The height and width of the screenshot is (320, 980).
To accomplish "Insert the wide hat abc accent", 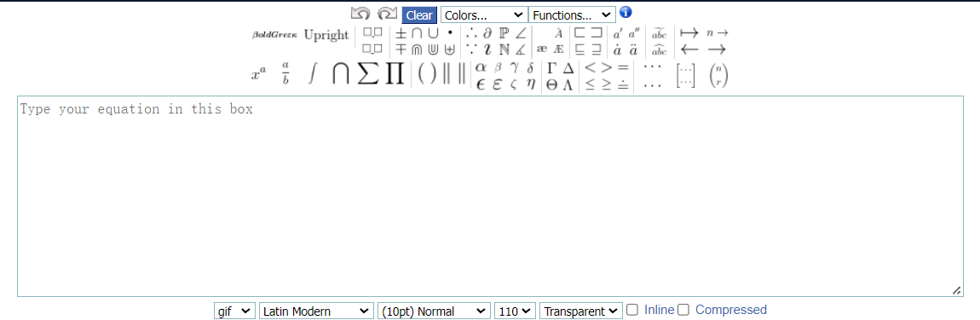I will 659,50.
